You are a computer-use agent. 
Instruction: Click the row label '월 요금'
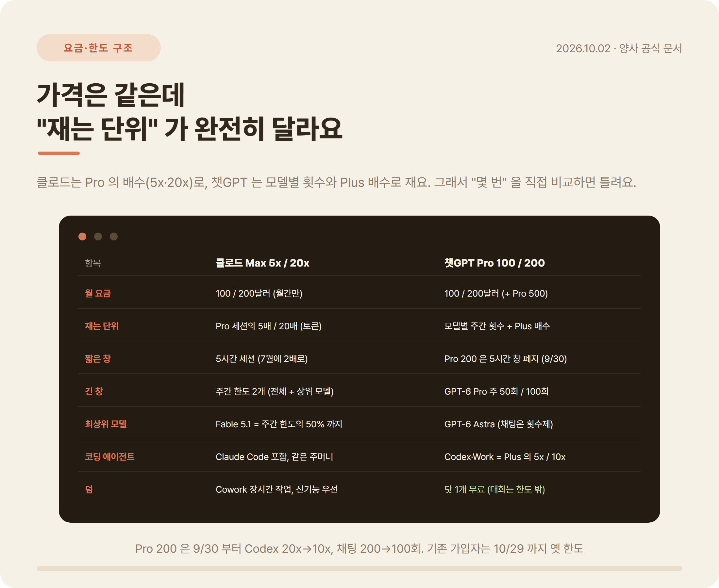coord(98,293)
